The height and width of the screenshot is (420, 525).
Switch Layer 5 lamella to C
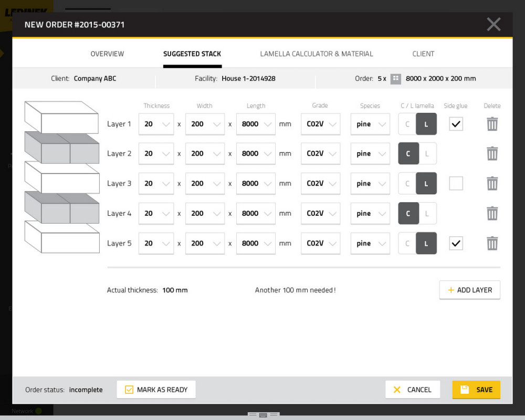coord(407,244)
